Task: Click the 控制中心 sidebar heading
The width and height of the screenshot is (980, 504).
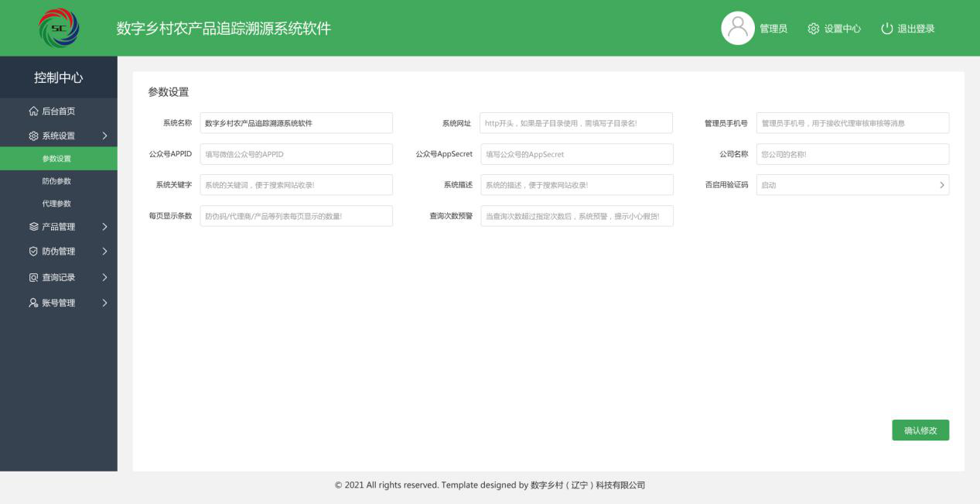Action: [x=59, y=77]
